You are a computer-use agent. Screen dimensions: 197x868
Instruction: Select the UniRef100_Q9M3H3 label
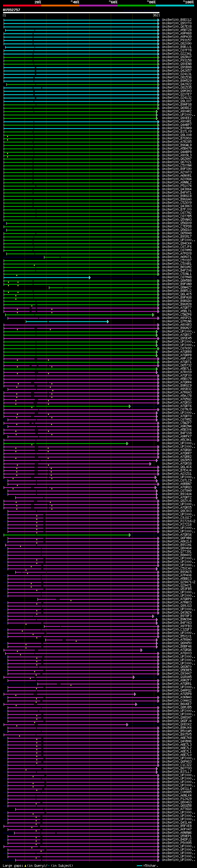pyautogui.click(x=176, y=91)
